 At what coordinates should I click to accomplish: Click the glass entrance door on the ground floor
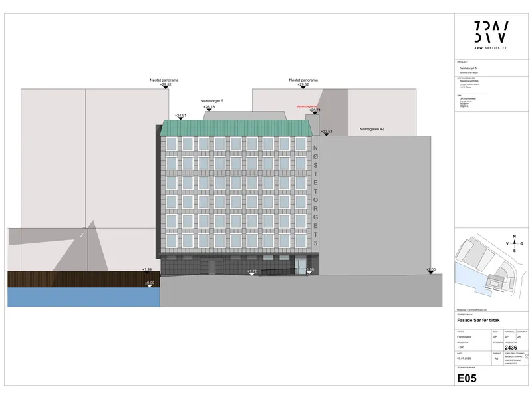click(x=300, y=266)
